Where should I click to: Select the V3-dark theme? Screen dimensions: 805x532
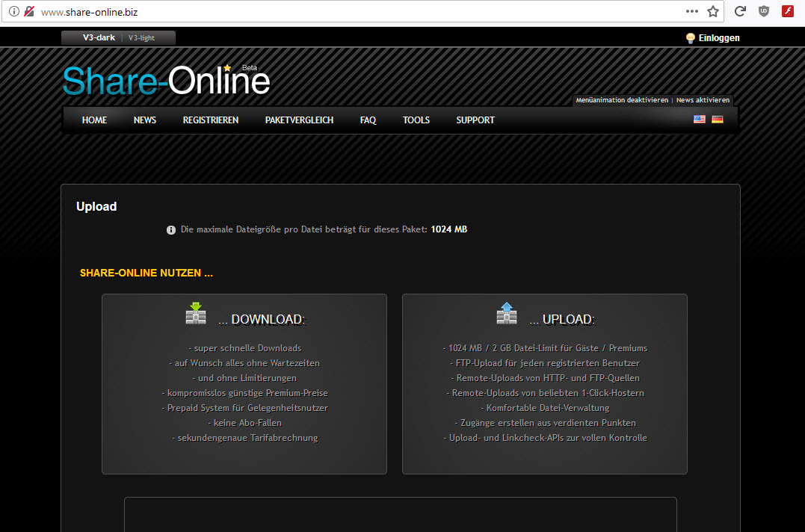click(x=99, y=37)
